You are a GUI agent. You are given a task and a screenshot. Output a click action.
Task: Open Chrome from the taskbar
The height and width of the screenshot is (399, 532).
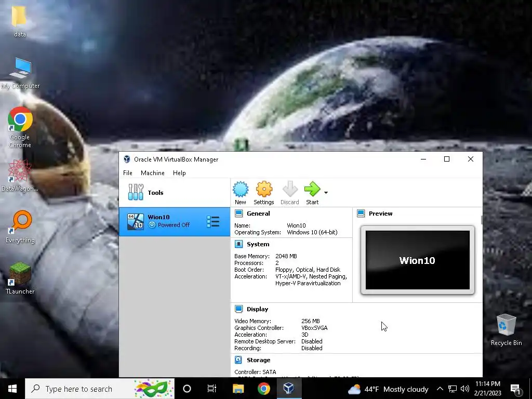tap(263, 389)
